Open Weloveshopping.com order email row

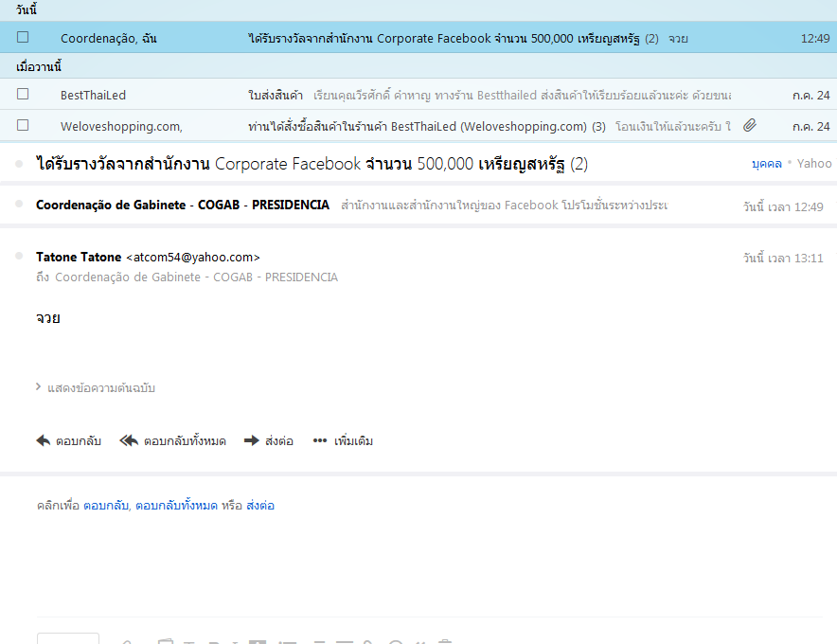pos(418,126)
